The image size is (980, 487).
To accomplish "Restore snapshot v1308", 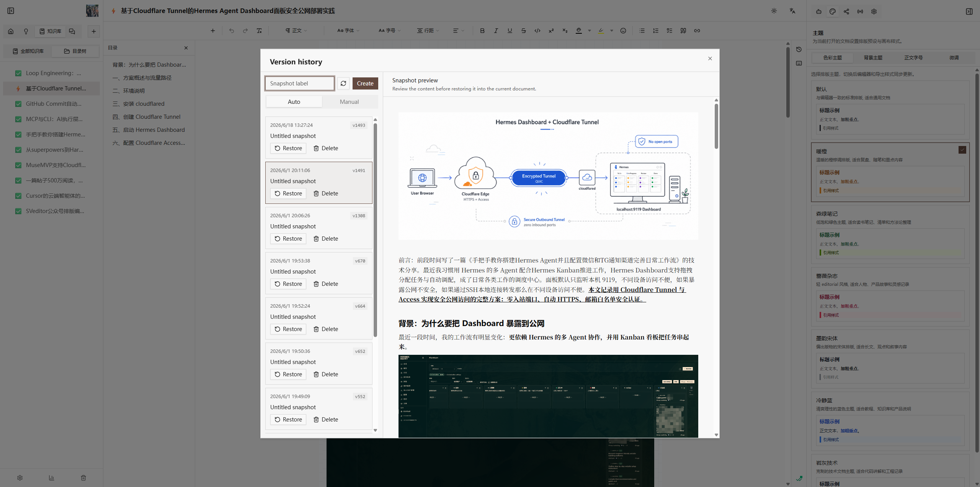I will point(288,239).
